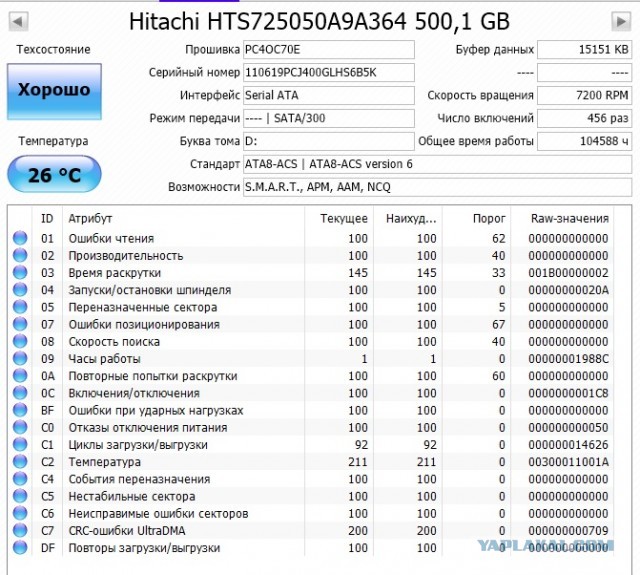Click raw value 000000001C8
The height and width of the screenshot is (575, 640).
click(x=568, y=393)
